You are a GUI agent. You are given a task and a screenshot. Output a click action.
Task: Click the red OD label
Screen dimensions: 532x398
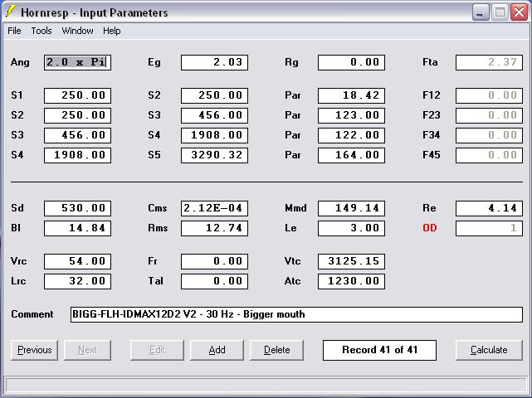pyautogui.click(x=430, y=228)
